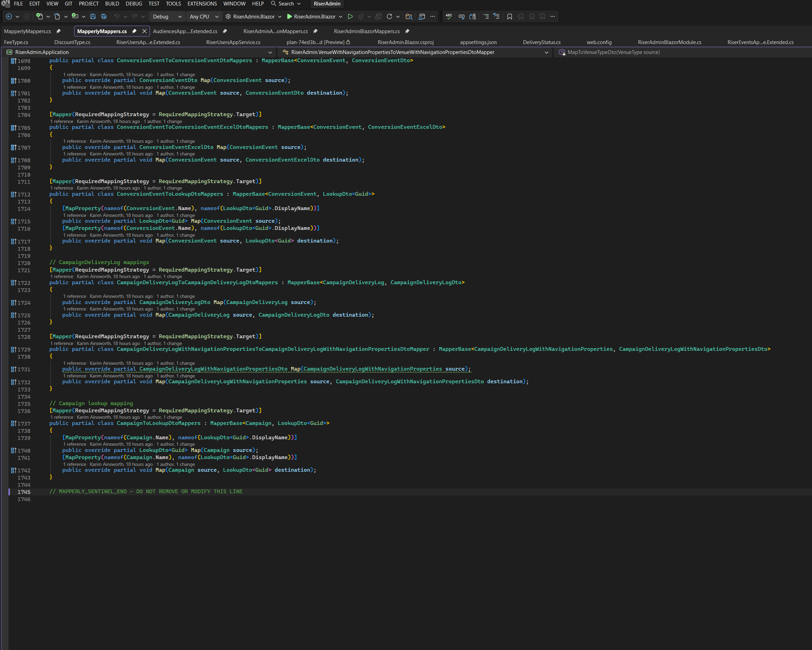Run RiserAdmin.Blazor with the green start button
The height and width of the screenshot is (650, 812).
289,17
